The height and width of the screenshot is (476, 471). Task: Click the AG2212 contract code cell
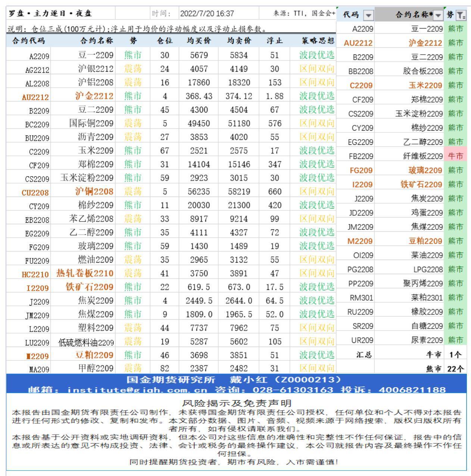pos(28,69)
